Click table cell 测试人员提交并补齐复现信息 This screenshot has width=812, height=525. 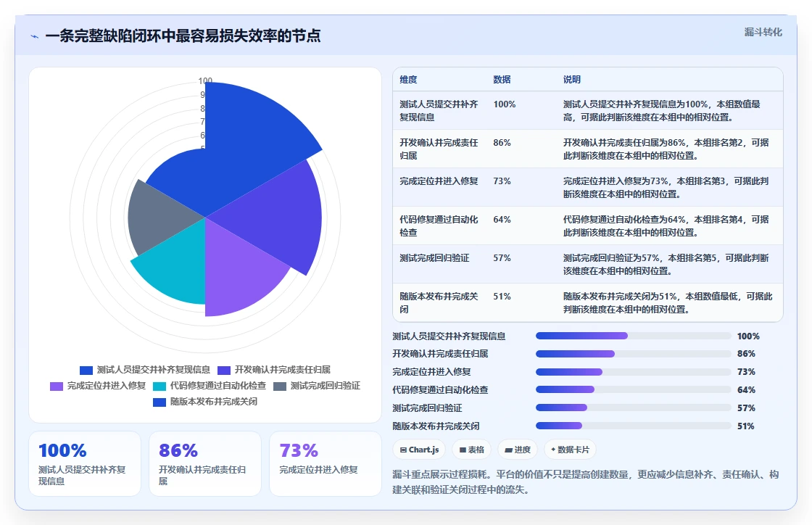point(439,111)
